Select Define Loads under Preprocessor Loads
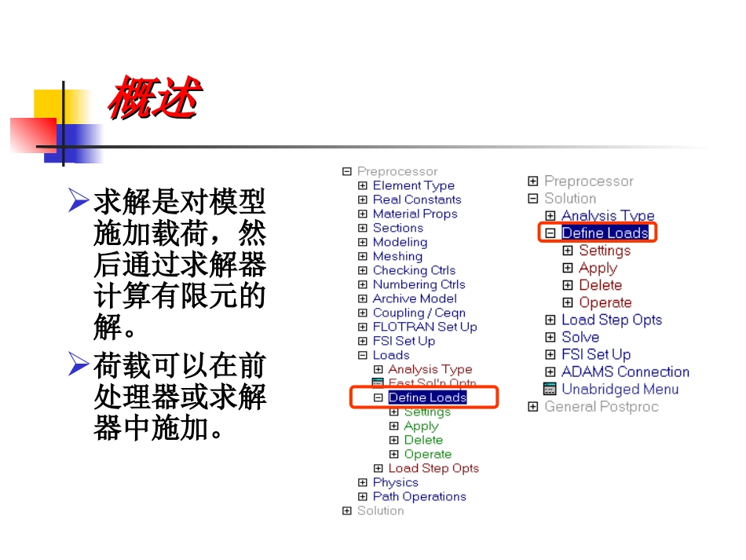The height and width of the screenshot is (560, 746). coord(427,397)
